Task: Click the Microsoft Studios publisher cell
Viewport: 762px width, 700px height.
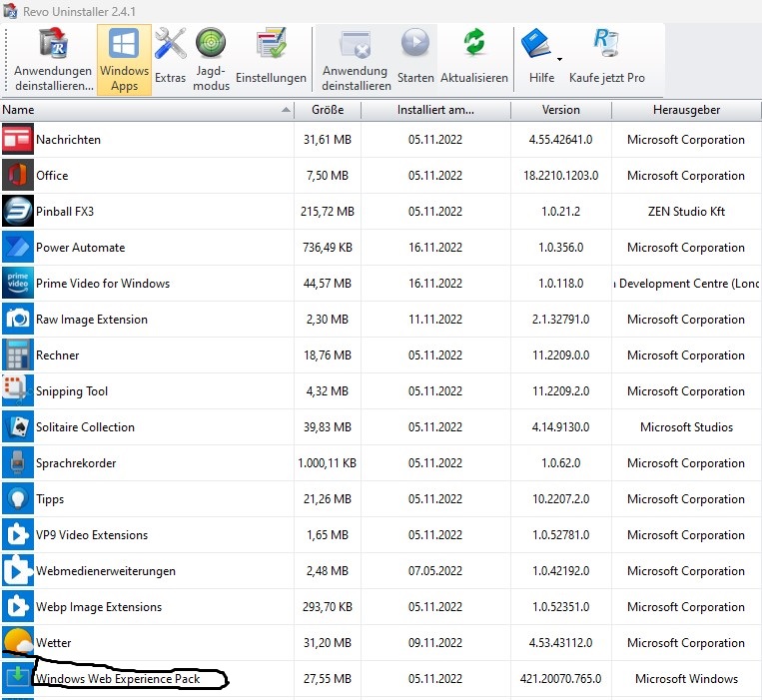Action: click(x=686, y=427)
